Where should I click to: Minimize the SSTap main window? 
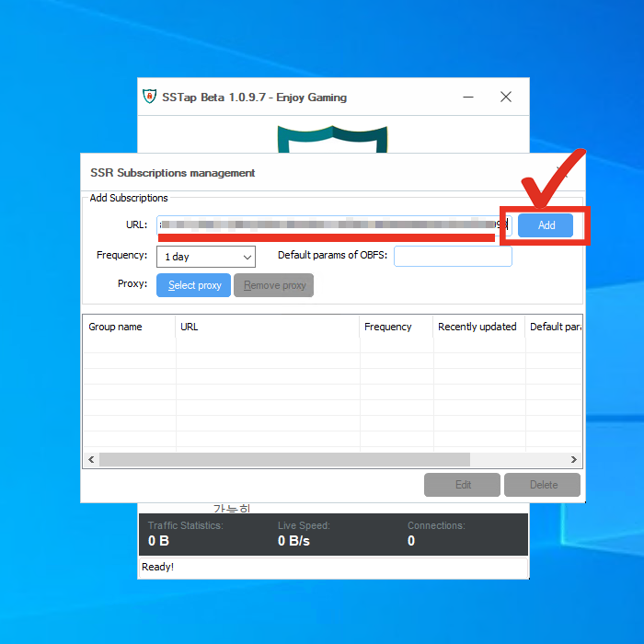[468, 97]
